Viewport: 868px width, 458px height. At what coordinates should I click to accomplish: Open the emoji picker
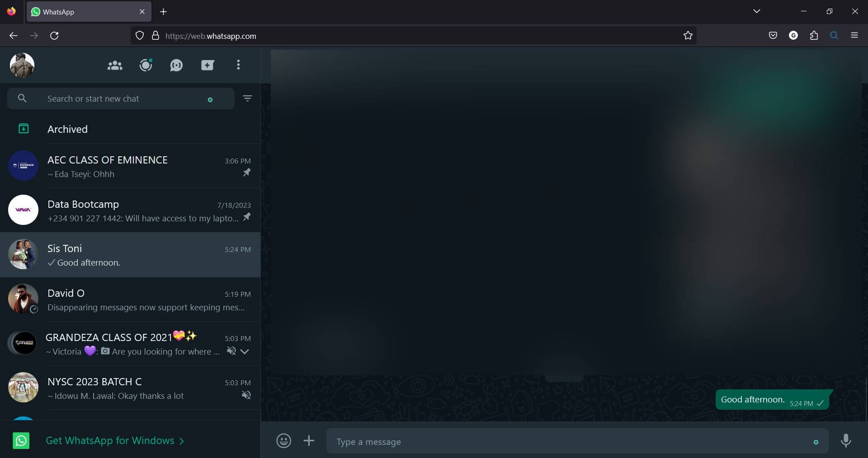(x=283, y=441)
